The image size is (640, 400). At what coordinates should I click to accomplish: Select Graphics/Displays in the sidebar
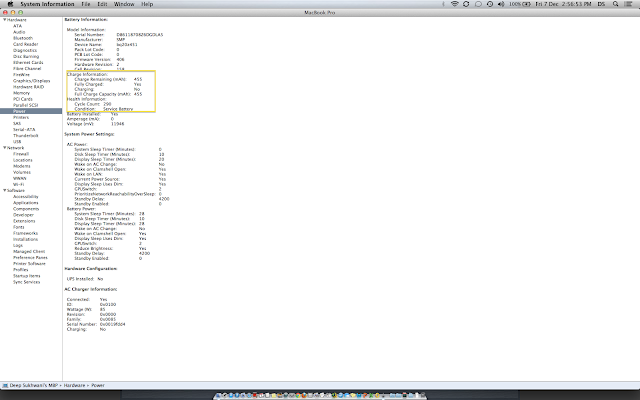(31, 81)
